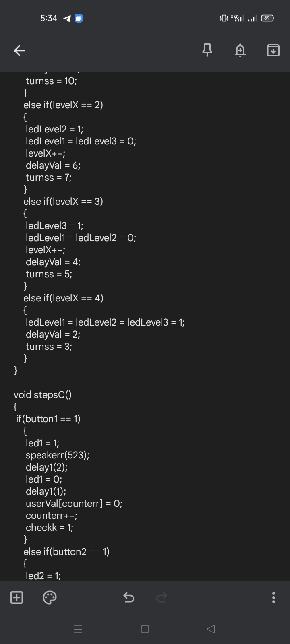The height and width of the screenshot is (644, 290).
Task: Tap the battery indicator in status bar
Action: click(x=266, y=18)
